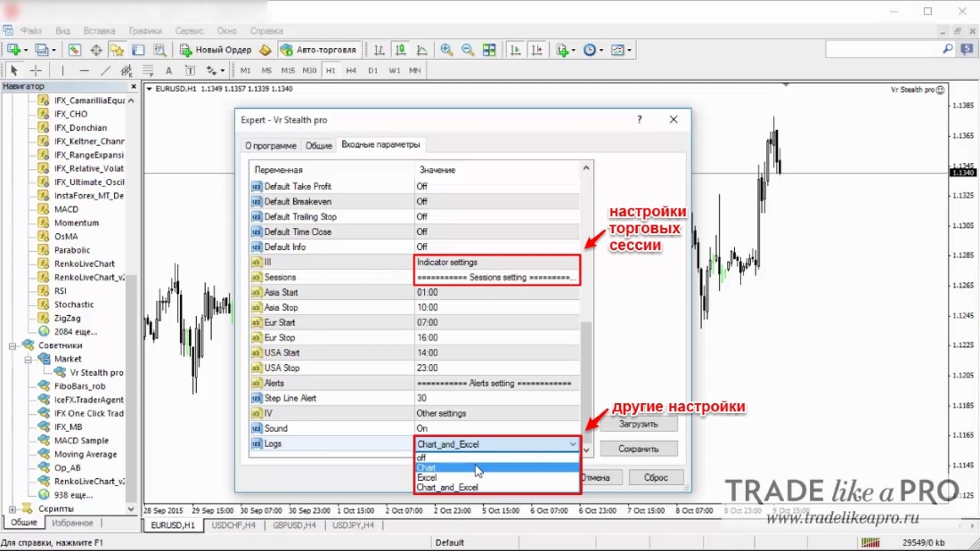Screen dimensions: 980x551
Task: Click the zoom in magnifier icon
Action: (x=446, y=50)
